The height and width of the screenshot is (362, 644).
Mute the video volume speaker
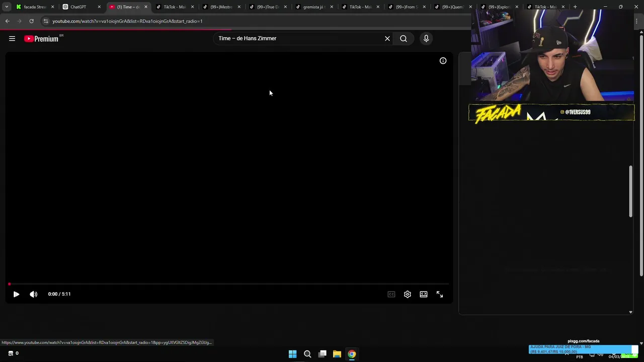pos(34,294)
